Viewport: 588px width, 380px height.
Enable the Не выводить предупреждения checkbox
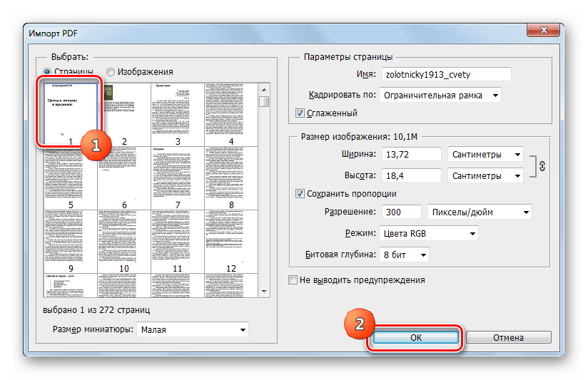pos(293,280)
